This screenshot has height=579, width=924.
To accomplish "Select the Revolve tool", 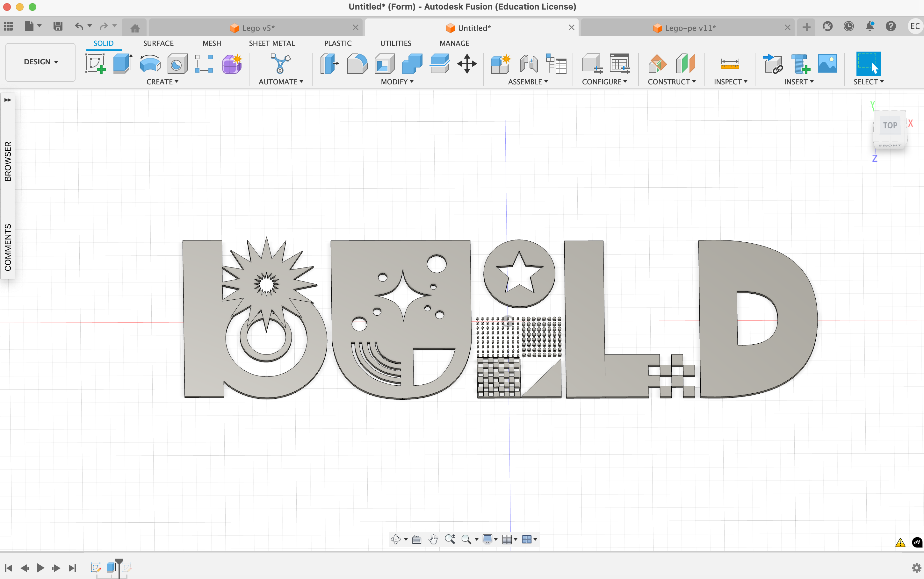I will pos(150,64).
